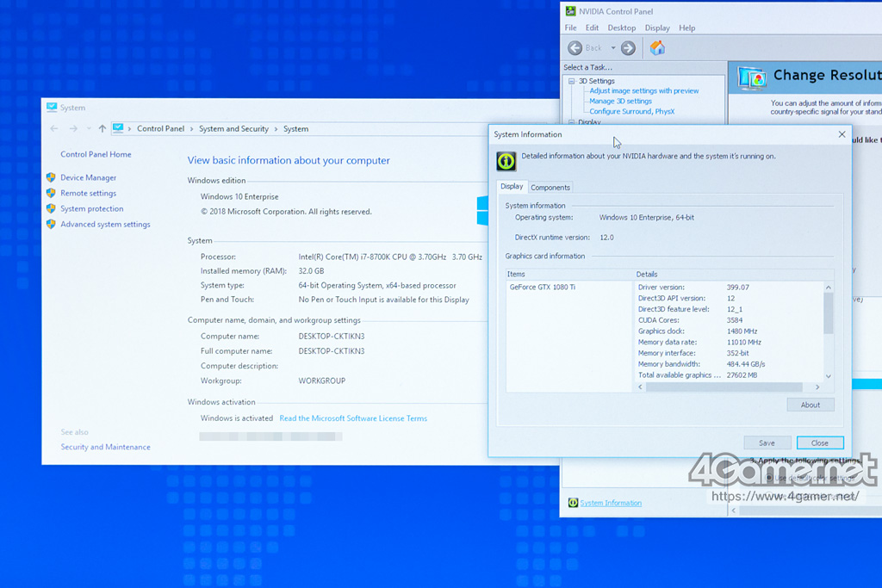This screenshot has width=882, height=588.
Task: Click the About button
Action: [x=810, y=405]
